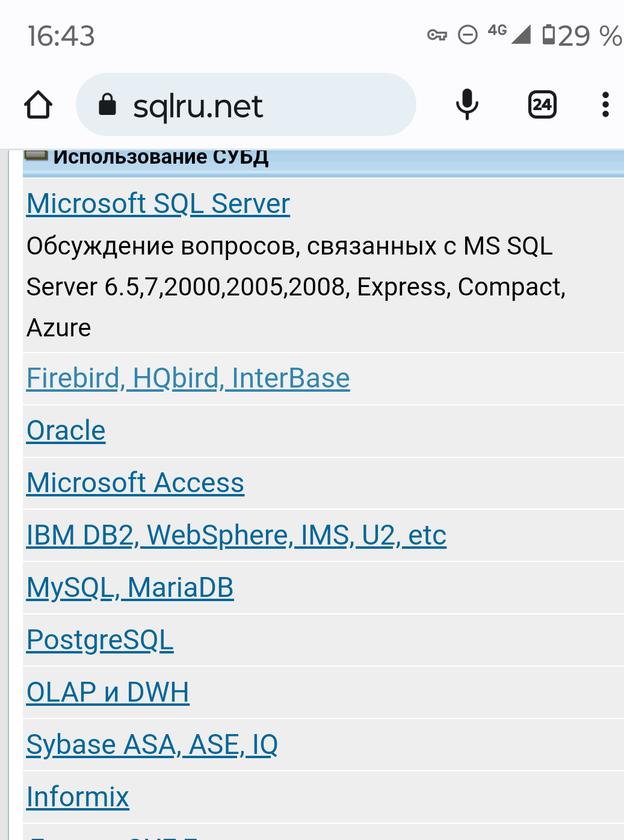Open the Microsoft Access forum
The height and width of the screenshot is (840, 624).
(x=135, y=483)
